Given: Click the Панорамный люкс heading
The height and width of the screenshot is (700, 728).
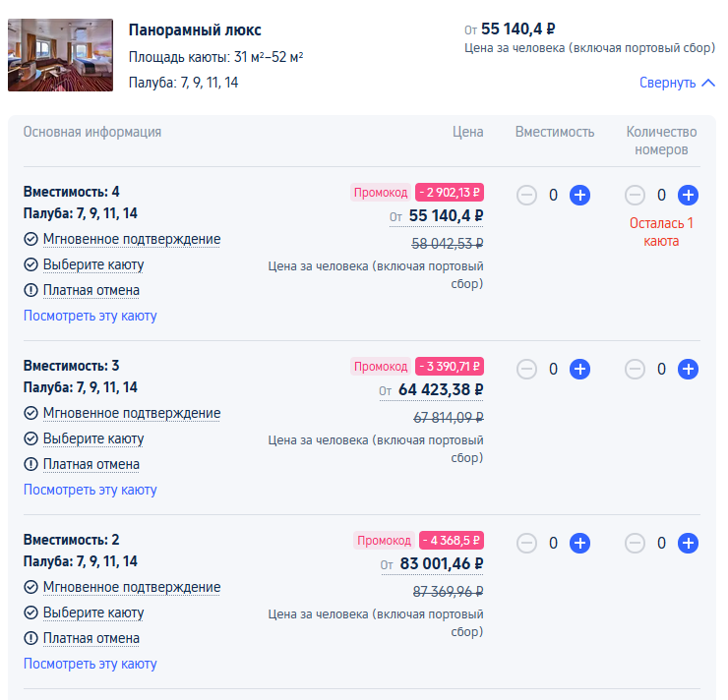Looking at the screenshot, I should coord(195,30).
